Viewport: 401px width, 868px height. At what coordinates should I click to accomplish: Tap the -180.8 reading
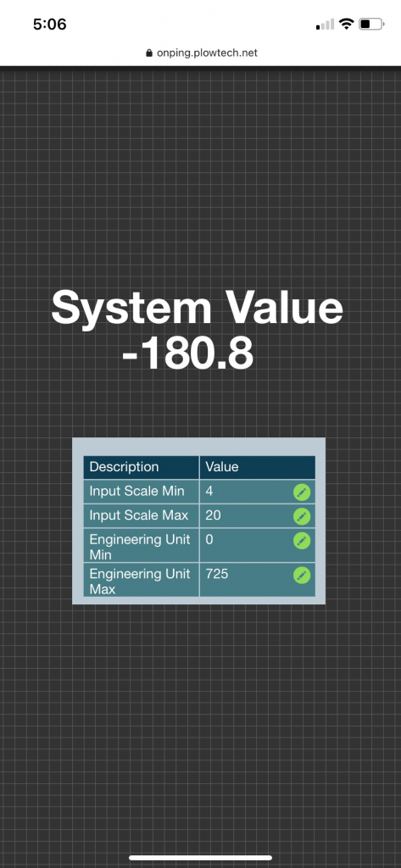[x=187, y=353]
